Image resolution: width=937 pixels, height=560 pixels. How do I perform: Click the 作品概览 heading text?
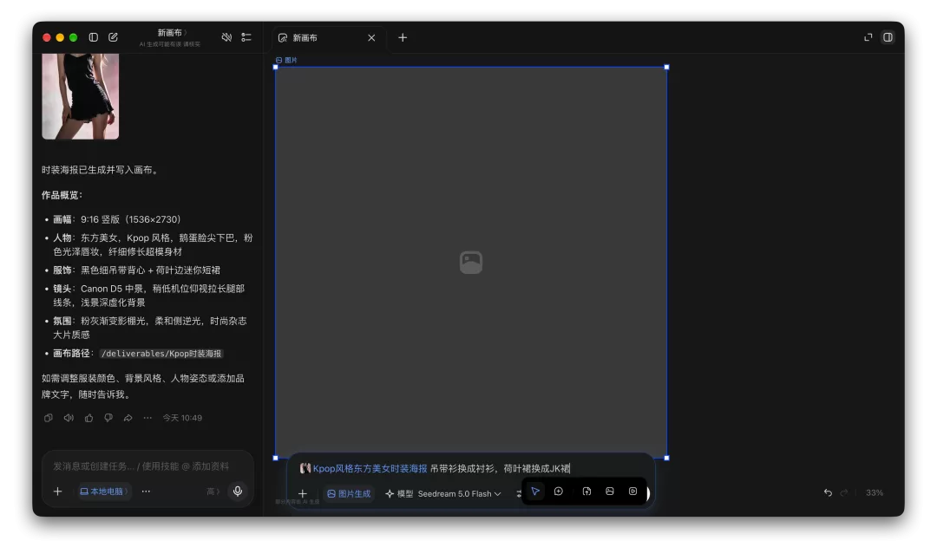click(61, 195)
